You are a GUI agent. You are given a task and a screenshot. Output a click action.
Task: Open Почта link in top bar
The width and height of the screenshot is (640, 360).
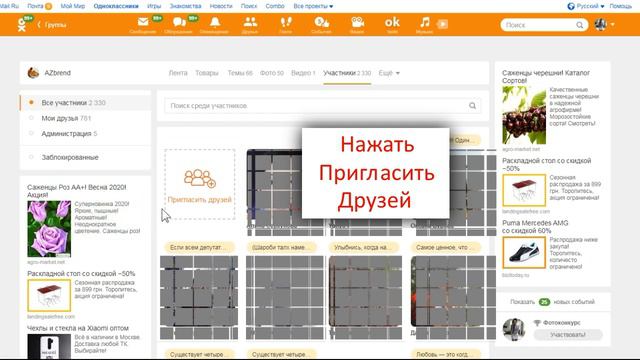(35, 6)
